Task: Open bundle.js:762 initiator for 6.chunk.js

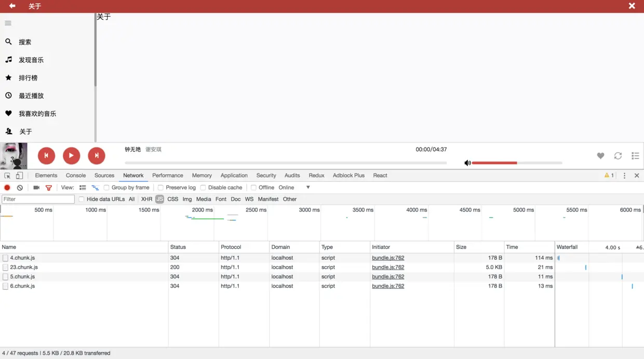Action: click(388, 286)
